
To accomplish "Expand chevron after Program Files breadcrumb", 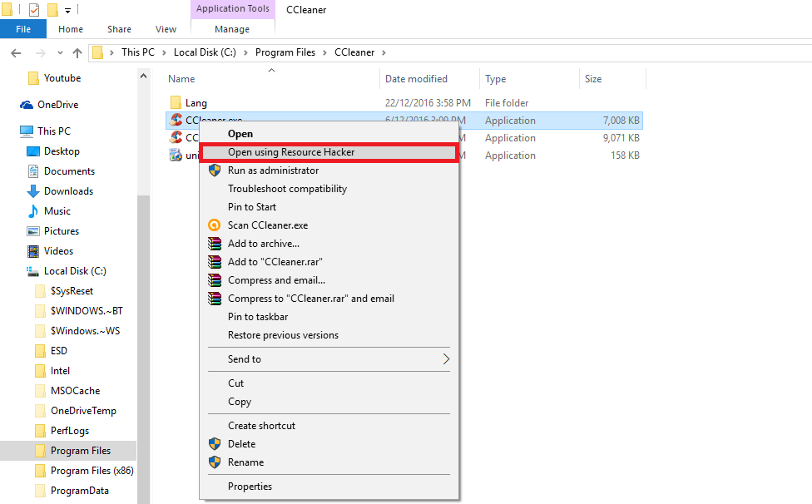I will point(324,52).
